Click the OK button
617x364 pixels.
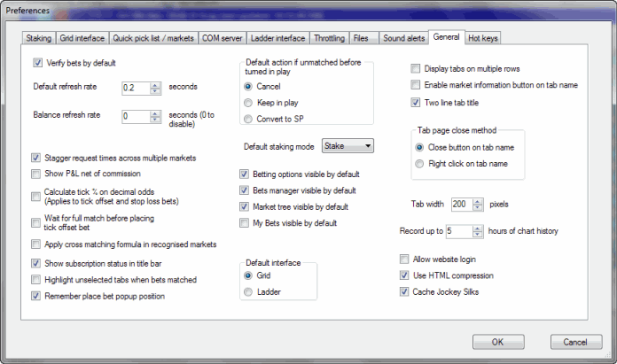tap(497, 342)
